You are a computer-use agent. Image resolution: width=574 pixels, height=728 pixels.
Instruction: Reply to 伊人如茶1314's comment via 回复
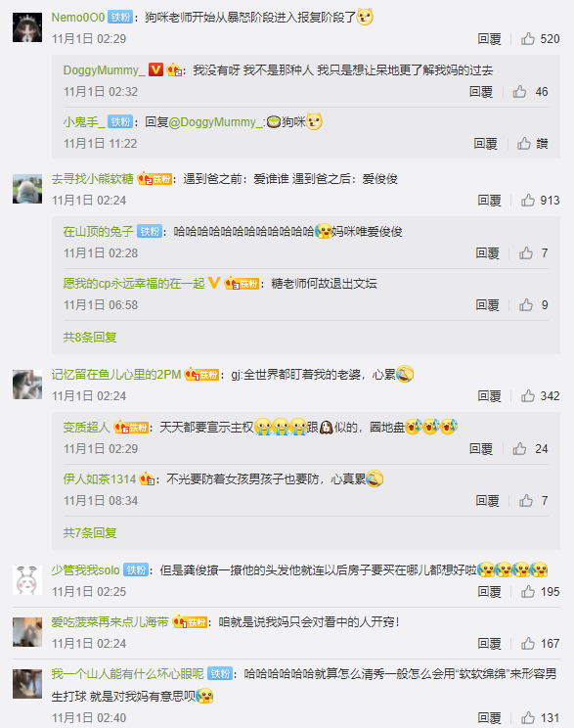[487, 501]
